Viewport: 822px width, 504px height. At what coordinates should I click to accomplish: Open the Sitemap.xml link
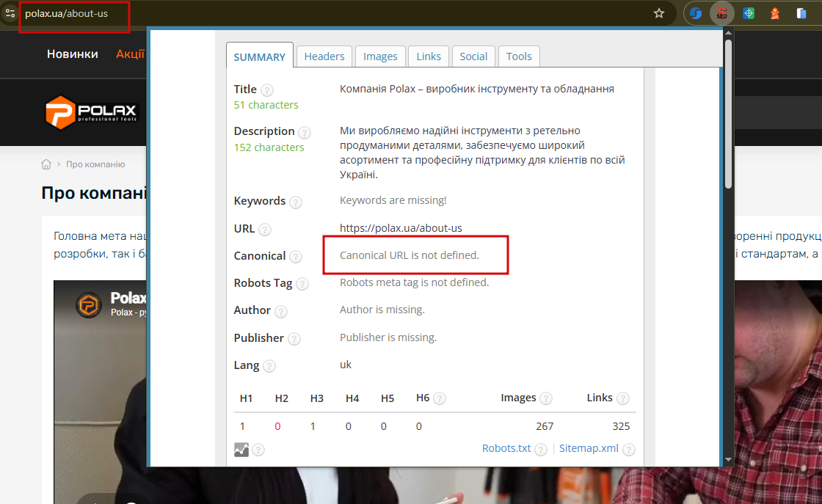pyautogui.click(x=589, y=448)
